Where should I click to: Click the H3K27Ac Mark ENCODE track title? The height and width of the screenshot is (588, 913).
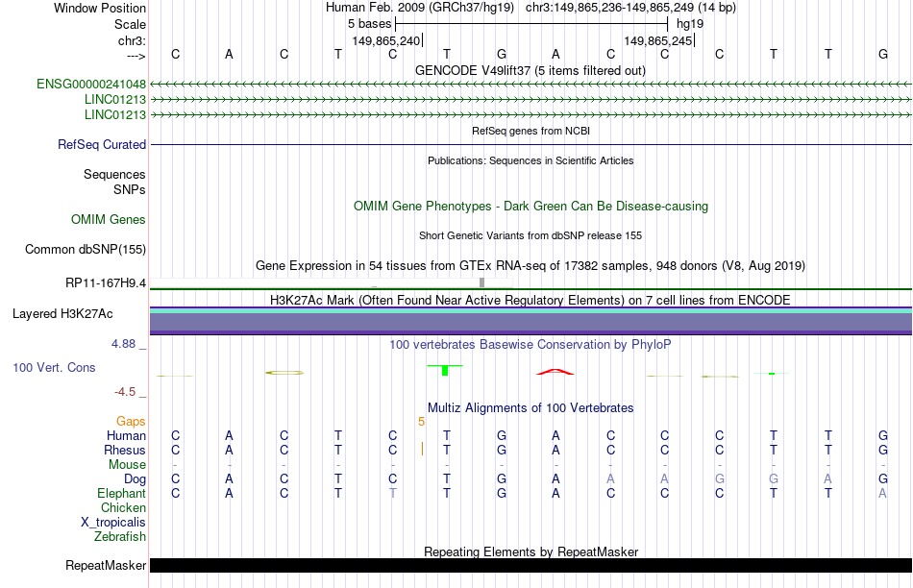(x=531, y=301)
